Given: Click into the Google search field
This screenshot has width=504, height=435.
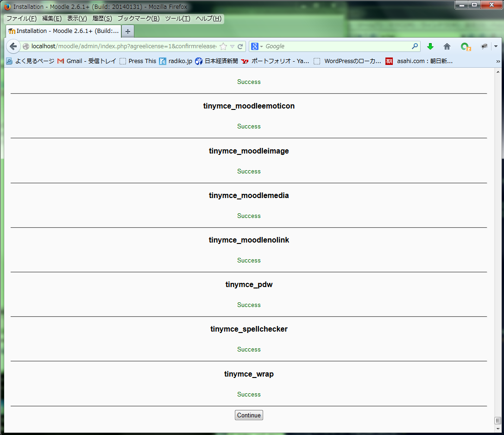Looking at the screenshot, I should (336, 46).
